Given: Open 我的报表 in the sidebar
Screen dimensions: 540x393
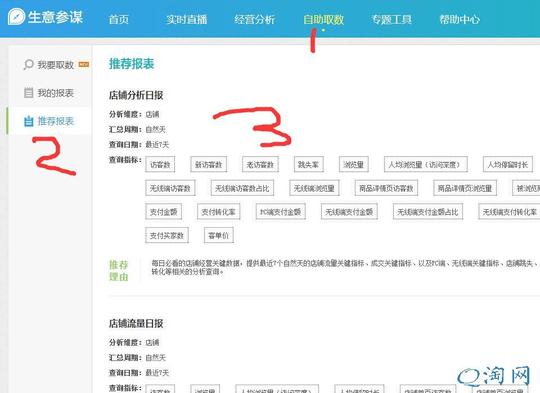Looking at the screenshot, I should pyautogui.click(x=55, y=93).
